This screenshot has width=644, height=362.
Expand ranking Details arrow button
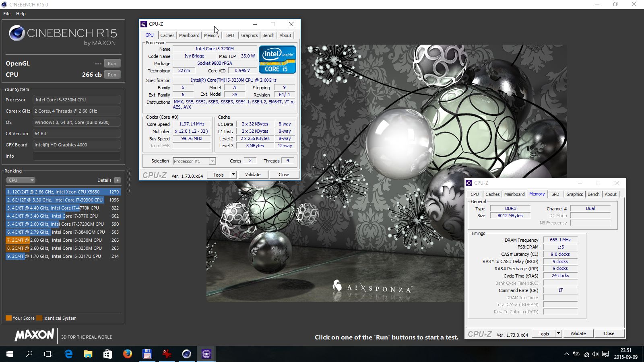(118, 180)
